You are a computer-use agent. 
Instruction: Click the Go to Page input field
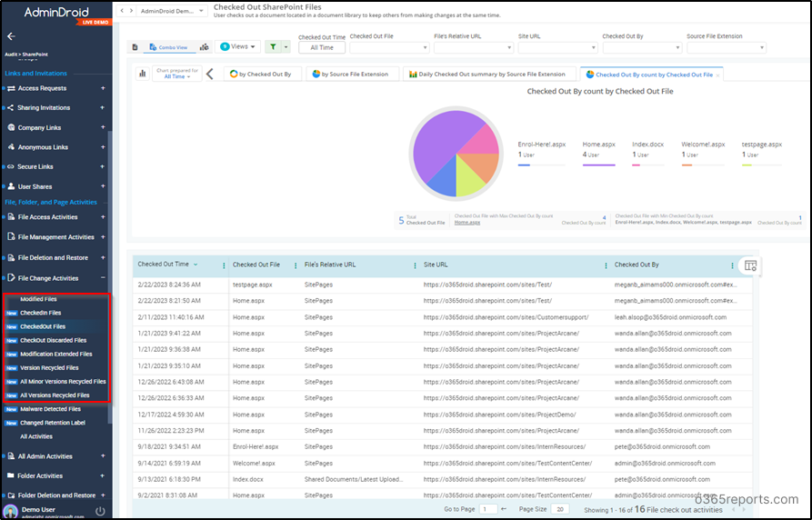click(x=487, y=510)
